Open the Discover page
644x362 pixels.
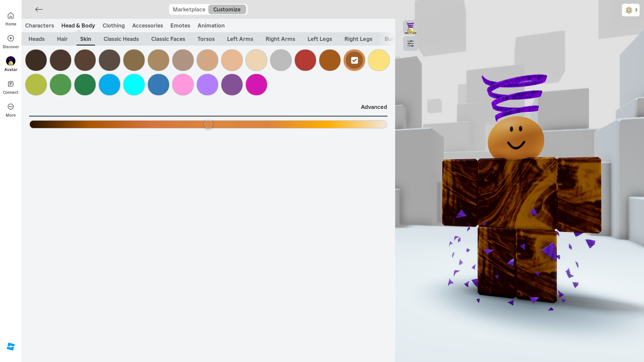click(x=11, y=42)
